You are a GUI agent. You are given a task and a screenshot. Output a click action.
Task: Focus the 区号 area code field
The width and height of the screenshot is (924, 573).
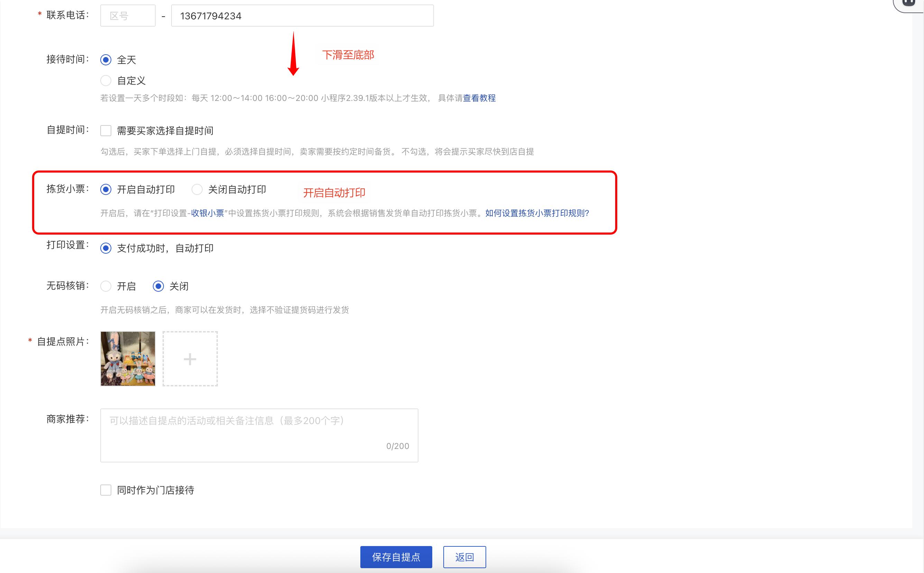pos(128,16)
